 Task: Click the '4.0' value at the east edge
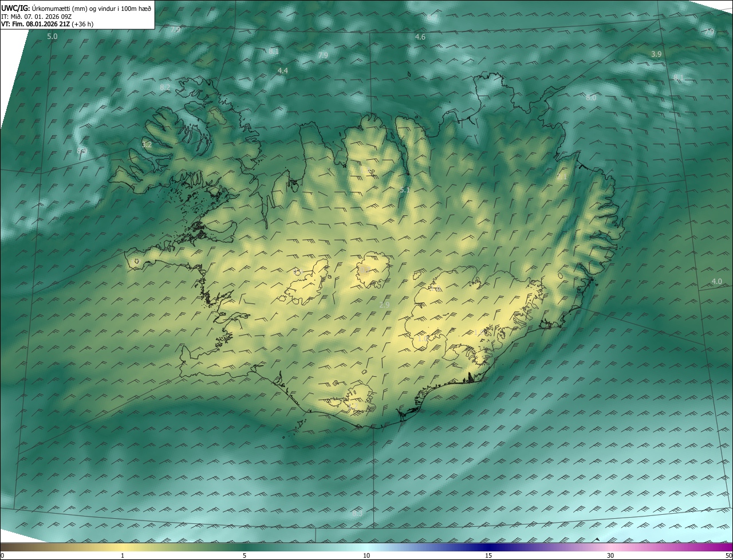click(716, 281)
